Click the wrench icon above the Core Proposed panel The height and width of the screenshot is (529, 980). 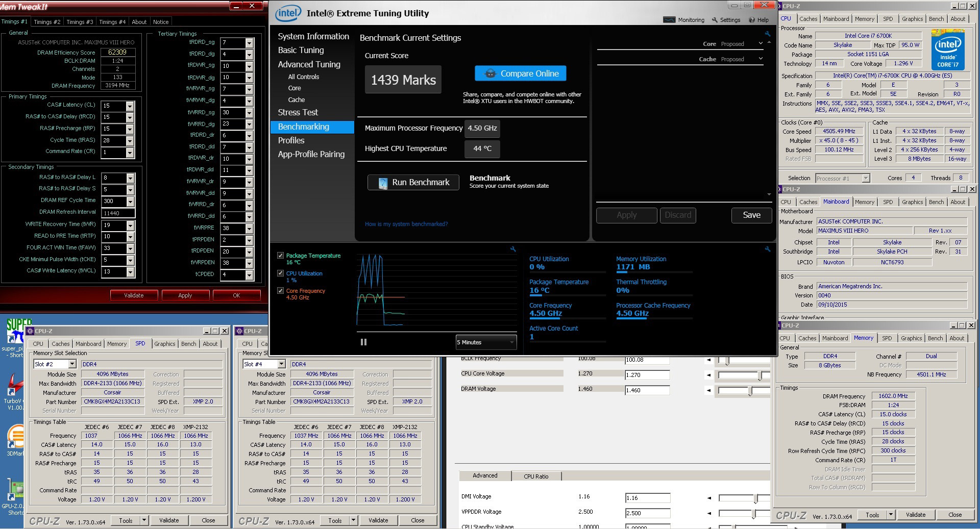767,34
